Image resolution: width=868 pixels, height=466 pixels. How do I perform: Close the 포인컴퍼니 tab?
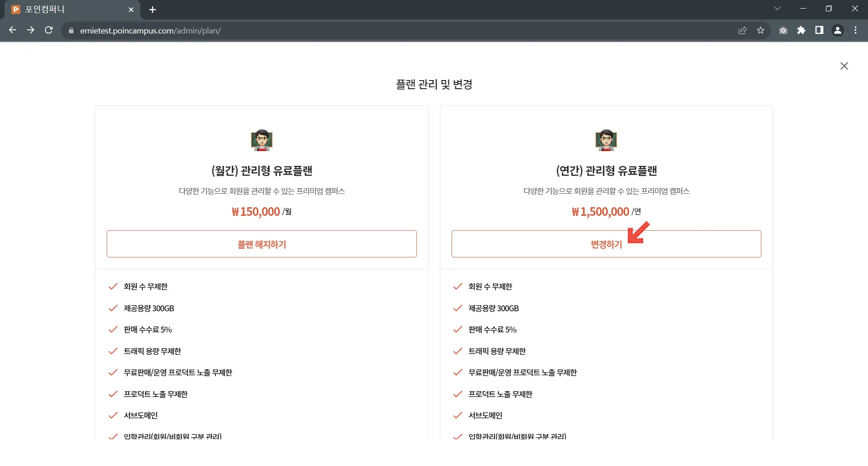pos(131,10)
